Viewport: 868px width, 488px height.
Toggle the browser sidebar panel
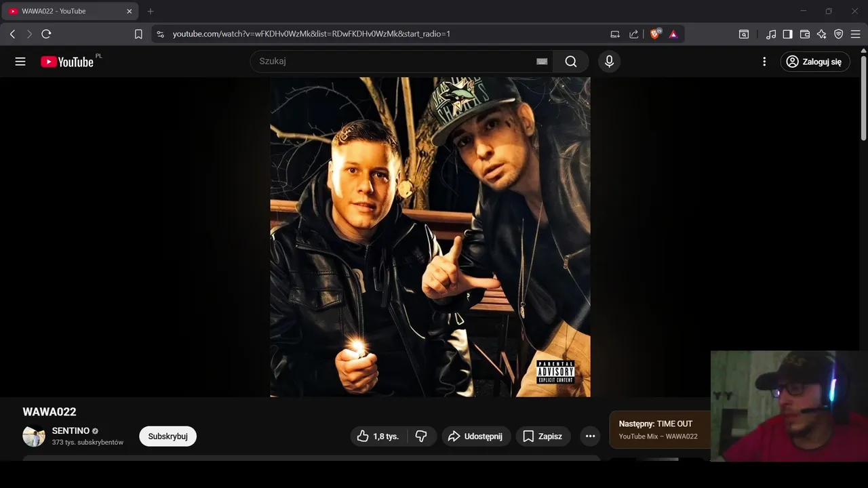coord(787,34)
